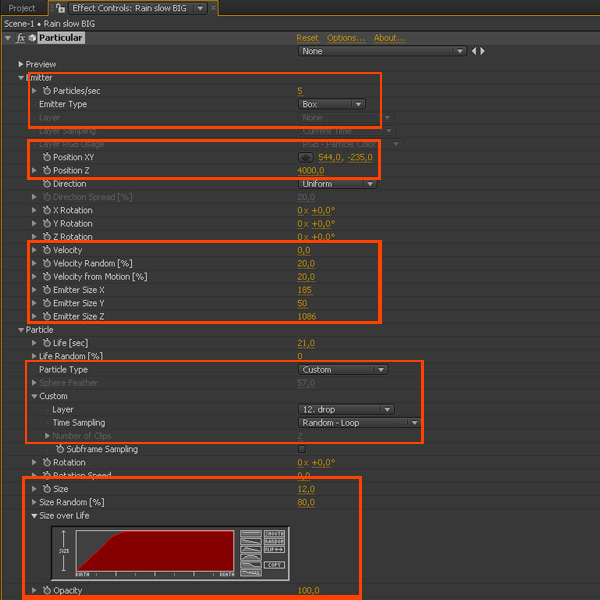Switch to the Project tab
Image resolution: width=600 pixels, height=600 pixels.
22,8
